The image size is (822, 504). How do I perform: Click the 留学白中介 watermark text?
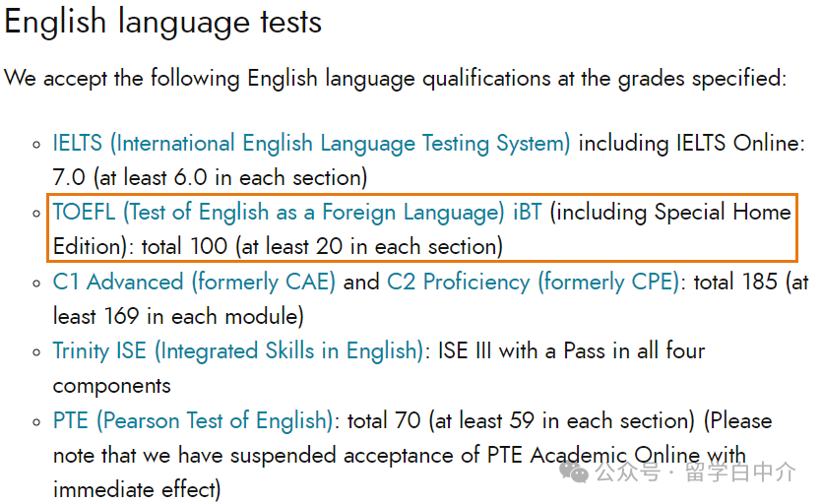click(740, 472)
